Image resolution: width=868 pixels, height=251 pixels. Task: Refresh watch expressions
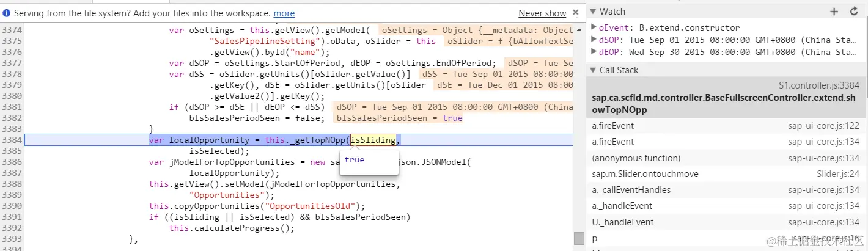click(854, 12)
